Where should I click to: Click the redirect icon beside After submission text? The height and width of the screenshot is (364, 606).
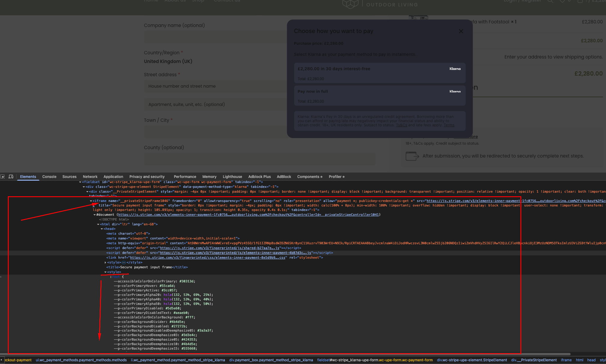(412, 156)
